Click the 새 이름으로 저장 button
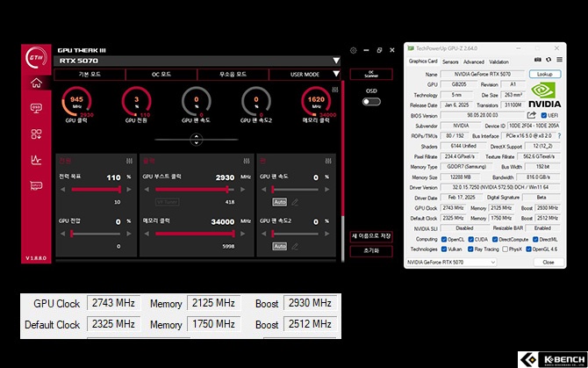Image resolution: width=588 pixels, height=368 pixels. tap(371, 236)
